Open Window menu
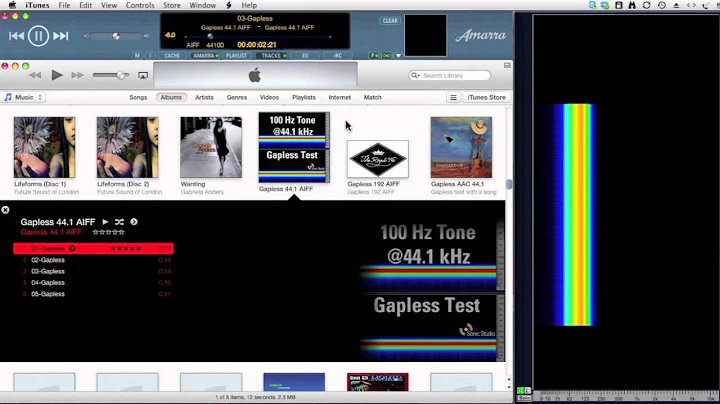Image resolution: width=720 pixels, height=404 pixels. coord(202,5)
